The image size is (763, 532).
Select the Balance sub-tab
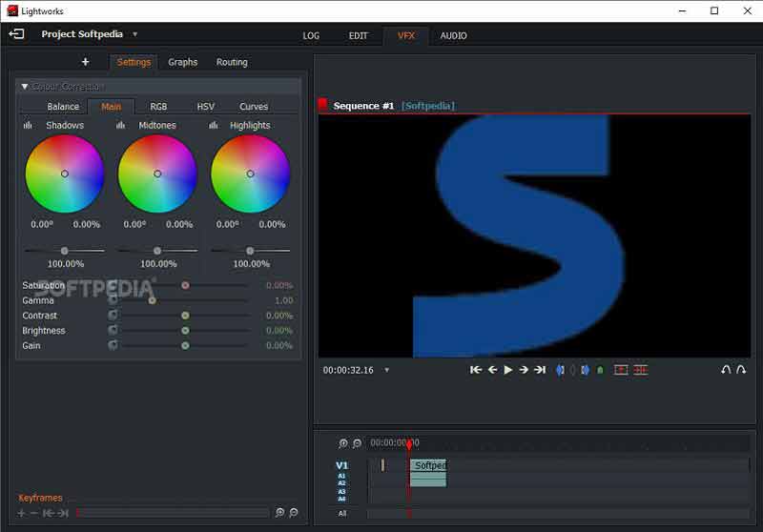pos(63,107)
